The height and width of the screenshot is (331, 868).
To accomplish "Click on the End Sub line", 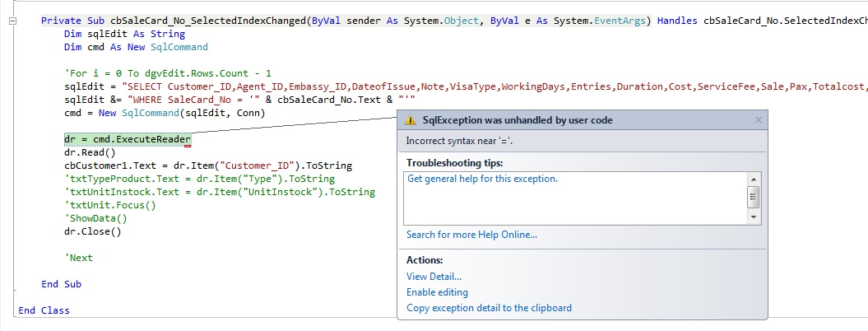I will (x=61, y=284).
